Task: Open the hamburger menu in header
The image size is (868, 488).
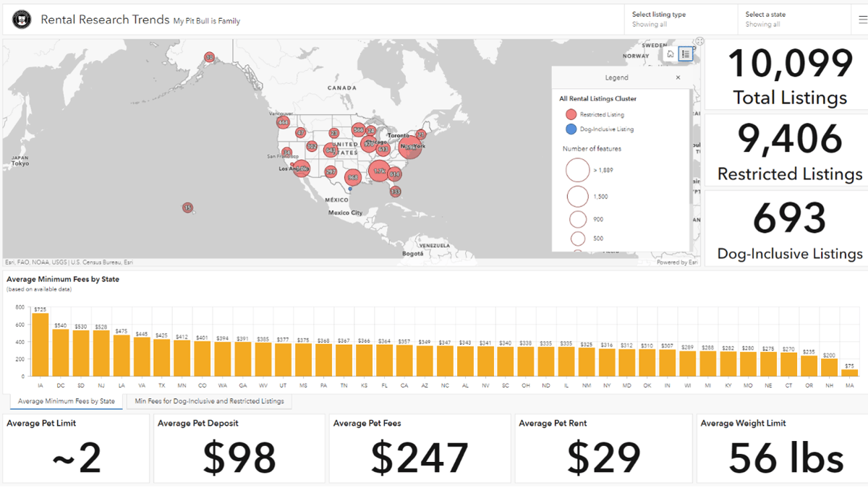Action: tap(863, 20)
